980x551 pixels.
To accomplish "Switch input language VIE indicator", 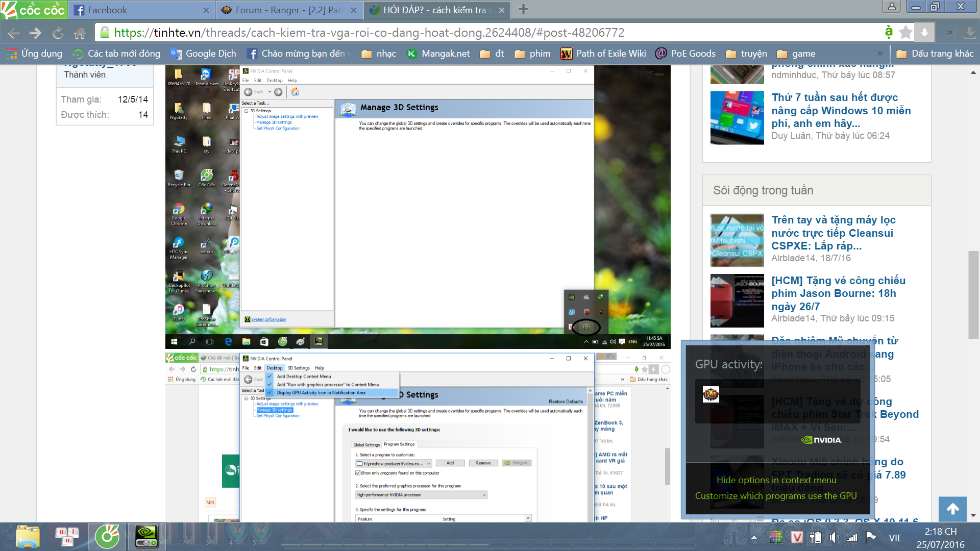I will click(895, 538).
